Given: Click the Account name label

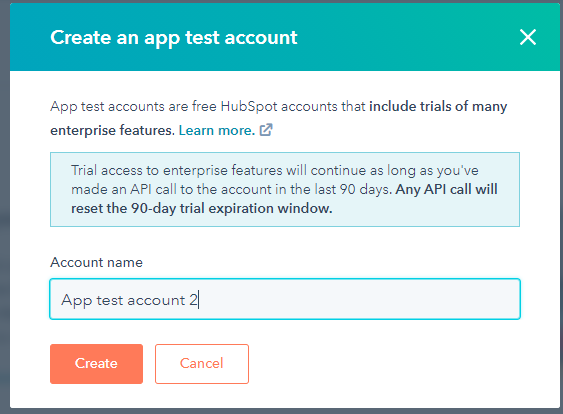Looking at the screenshot, I should tap(96, 262).
